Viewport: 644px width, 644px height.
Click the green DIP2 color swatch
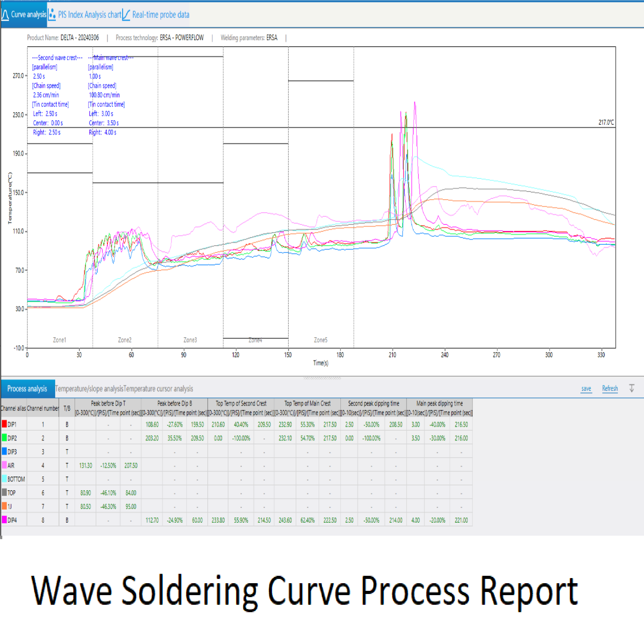[x=4, y=438]
